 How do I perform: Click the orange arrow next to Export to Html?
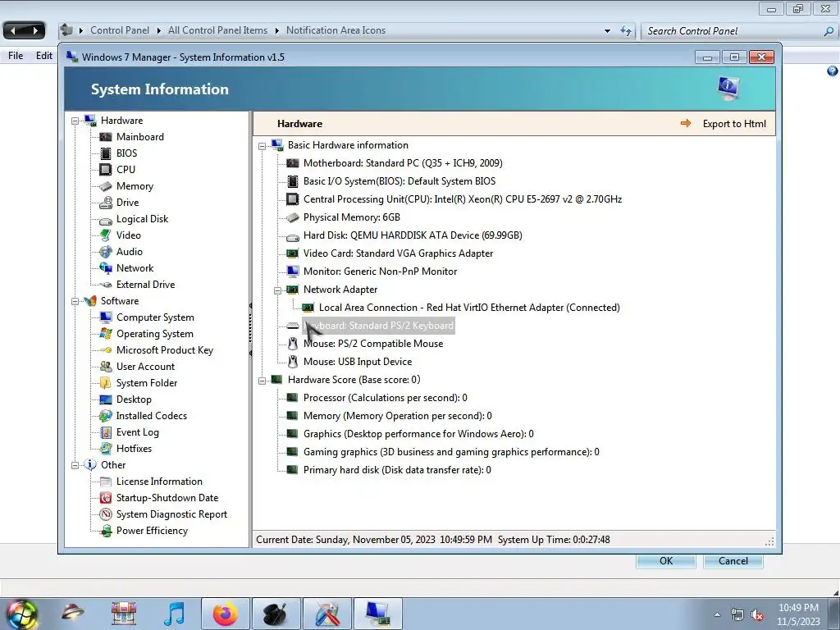point(686,124)
